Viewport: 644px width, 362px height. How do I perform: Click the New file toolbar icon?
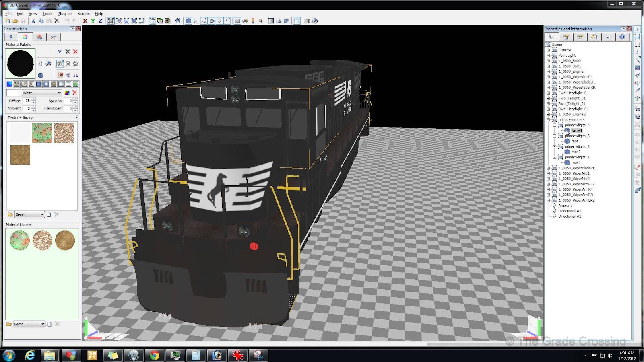tap(8, 21)
